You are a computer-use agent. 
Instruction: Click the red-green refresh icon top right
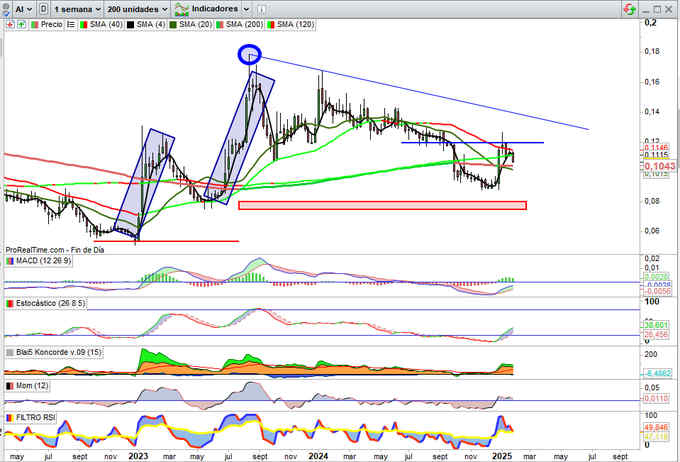pos(628,8)
